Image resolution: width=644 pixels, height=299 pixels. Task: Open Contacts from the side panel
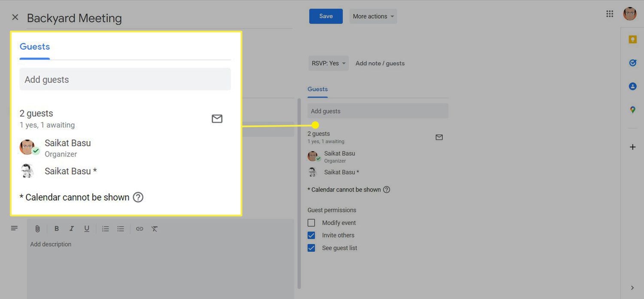632,86
